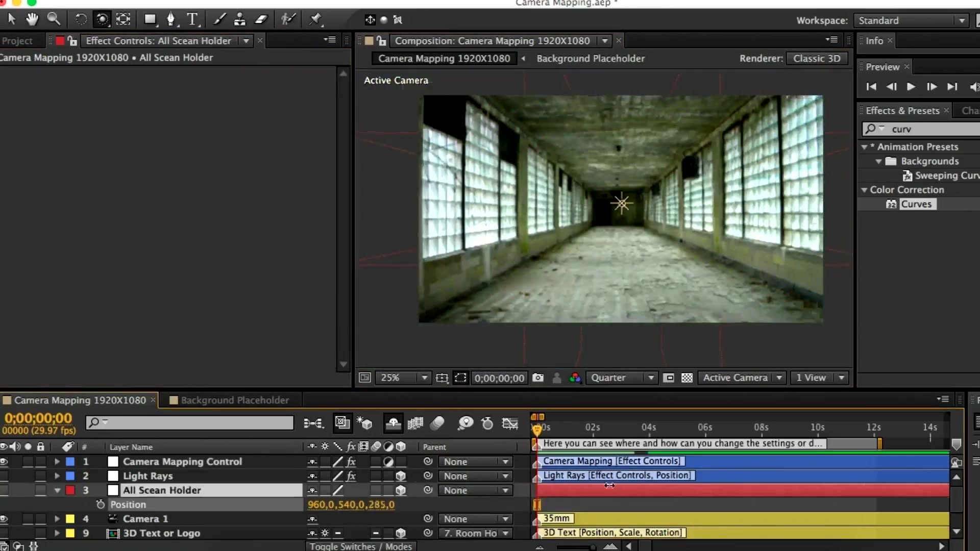Click the 3D layer toggle icon
Screen dimensions: 980x551
point(402,446)
